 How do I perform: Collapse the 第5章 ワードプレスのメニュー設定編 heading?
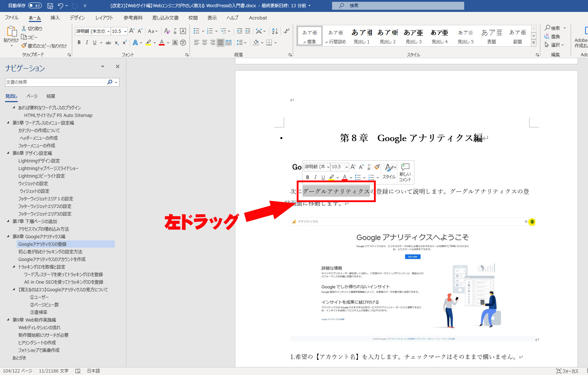pyautogui.click(x=8, y=123)
